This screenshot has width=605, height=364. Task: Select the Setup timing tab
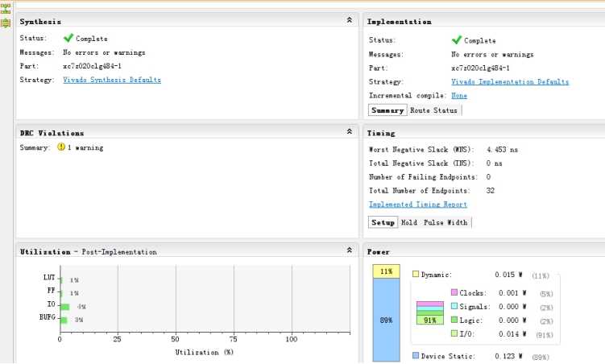[383, 222]
